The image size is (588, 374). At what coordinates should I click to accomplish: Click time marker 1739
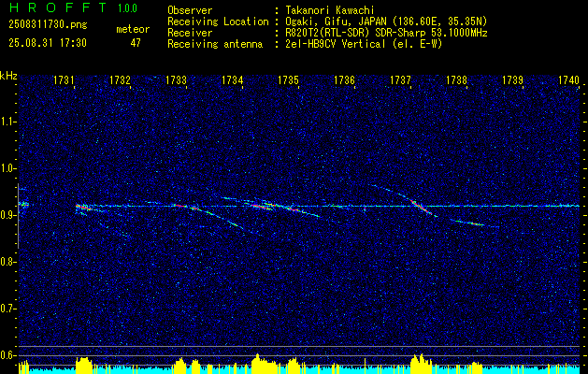click(512, 79)
